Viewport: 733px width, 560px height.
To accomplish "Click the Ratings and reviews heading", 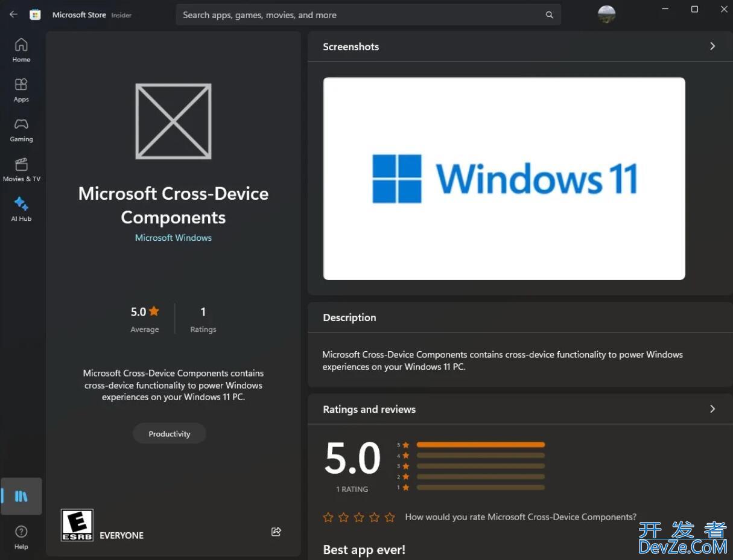I will (x=369, y=409).
